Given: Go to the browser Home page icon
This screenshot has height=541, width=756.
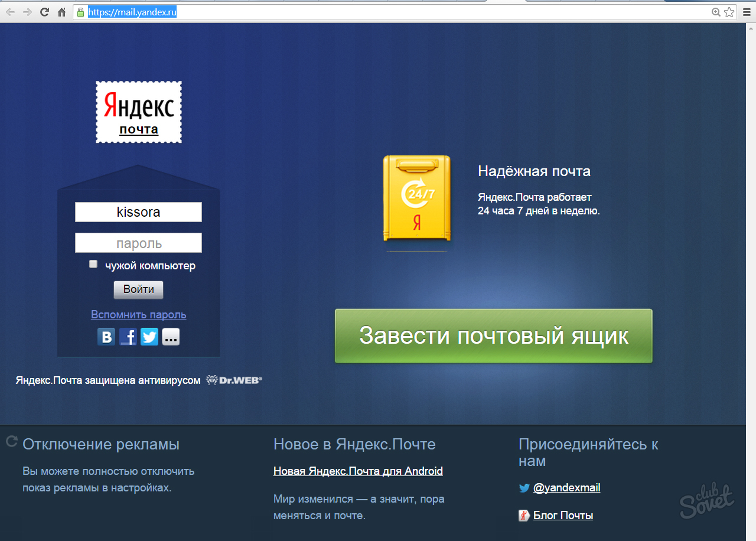Looking at the screenshot, I should [61, 12].
